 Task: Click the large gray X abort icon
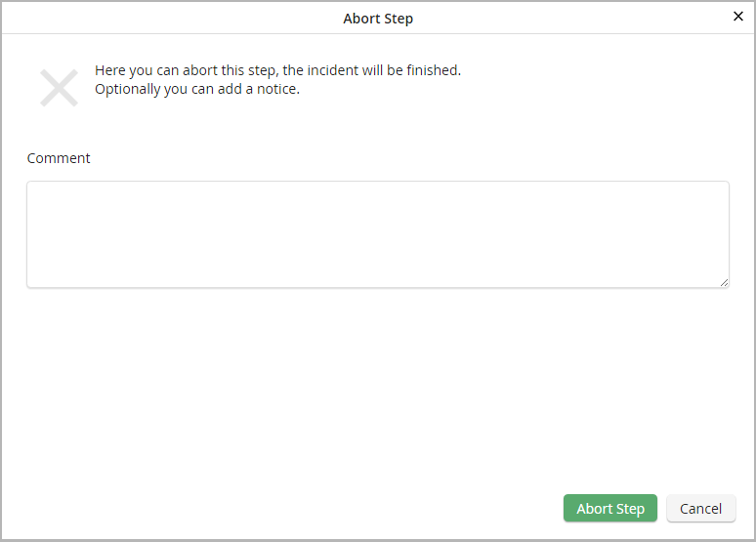click(59, 88)
